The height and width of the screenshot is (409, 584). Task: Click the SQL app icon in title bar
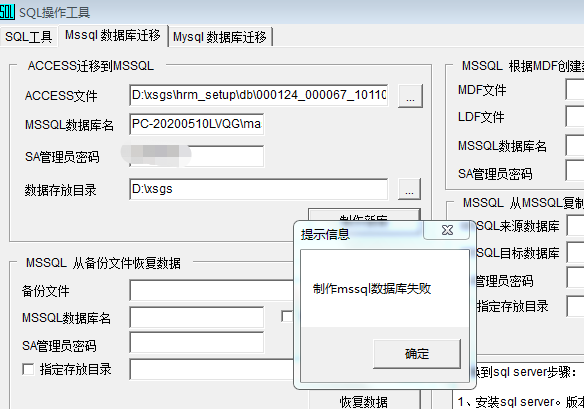click(x=7, y=12)
